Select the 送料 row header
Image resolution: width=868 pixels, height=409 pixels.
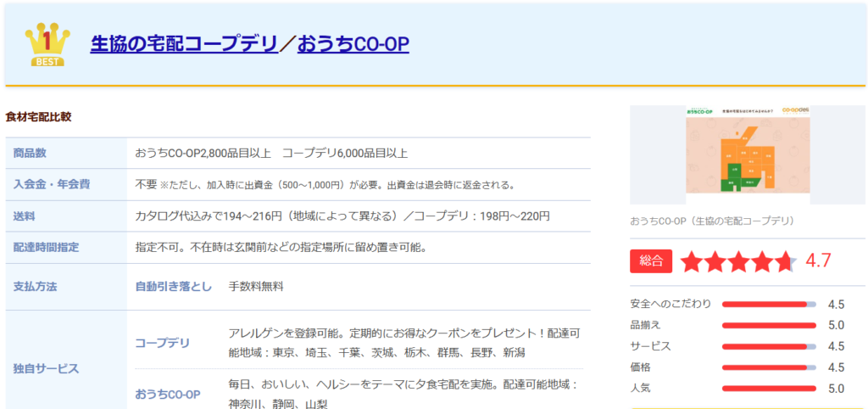[x=24, y=216]
